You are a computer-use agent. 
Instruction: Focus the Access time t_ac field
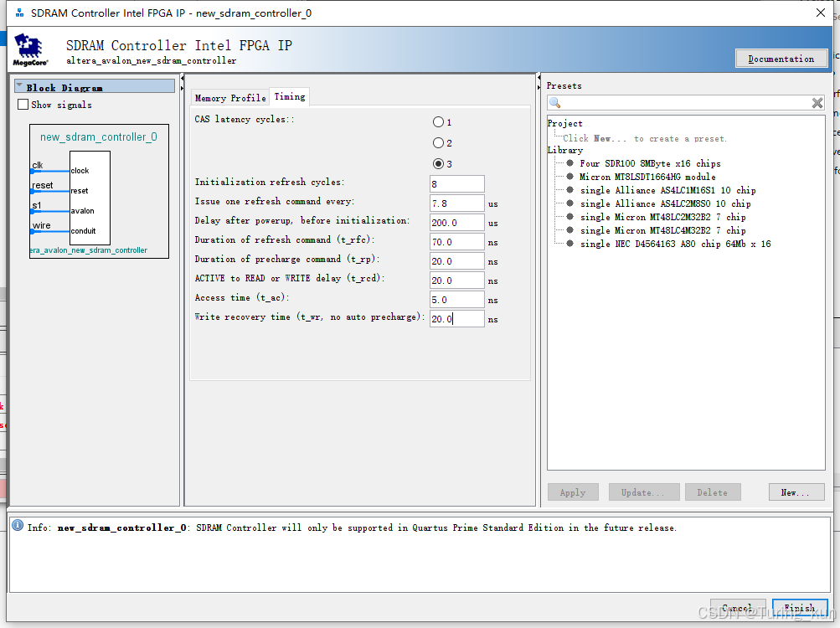click(x=457, y=300)
